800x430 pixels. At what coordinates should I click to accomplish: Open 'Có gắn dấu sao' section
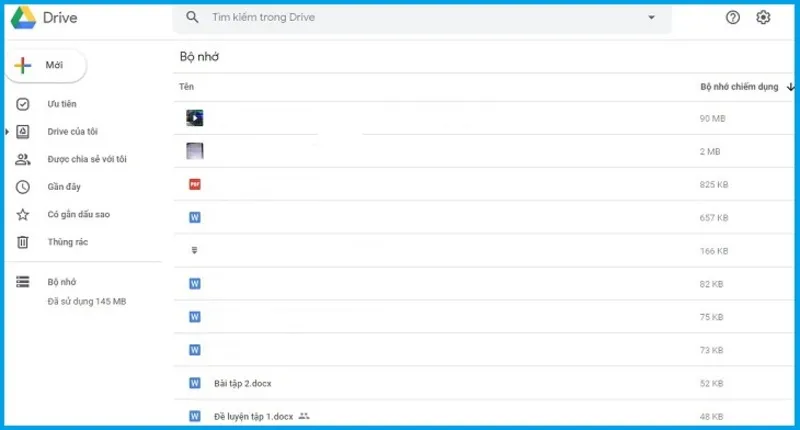click(79, 214)
